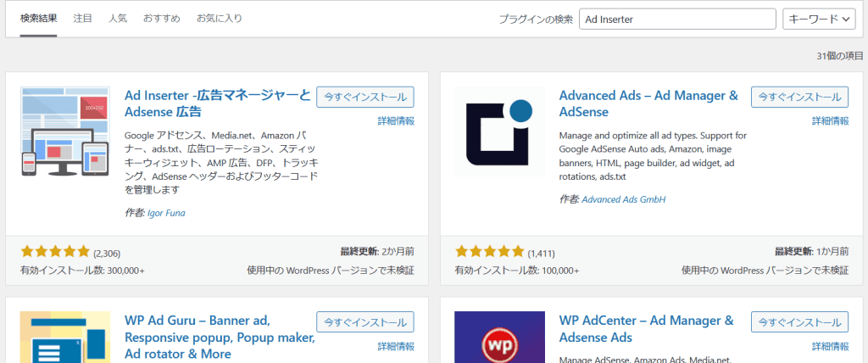Install WP Ad Guru plugin

365,322
